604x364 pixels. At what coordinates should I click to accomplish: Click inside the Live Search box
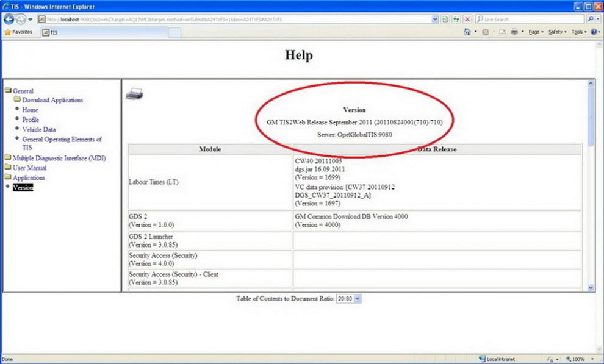pos(525,19)
